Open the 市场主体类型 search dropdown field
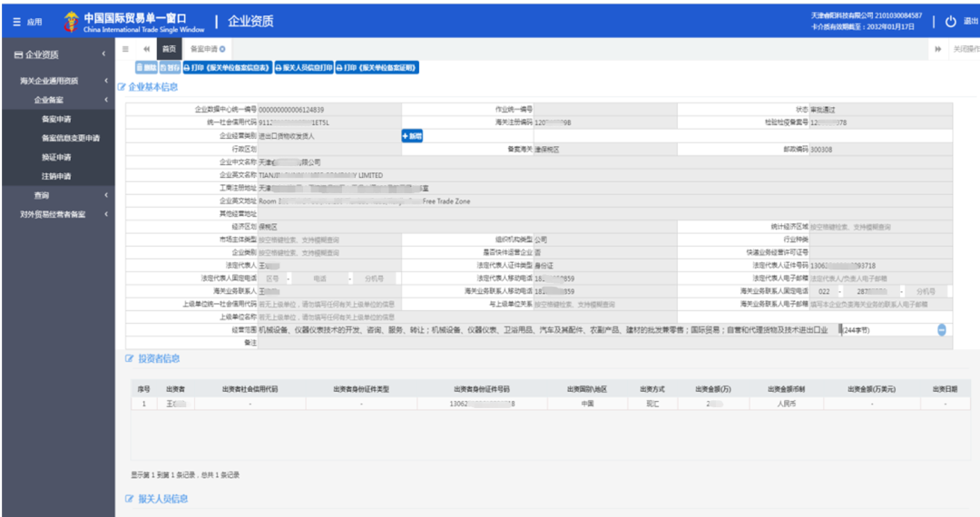 pos(329,239)
